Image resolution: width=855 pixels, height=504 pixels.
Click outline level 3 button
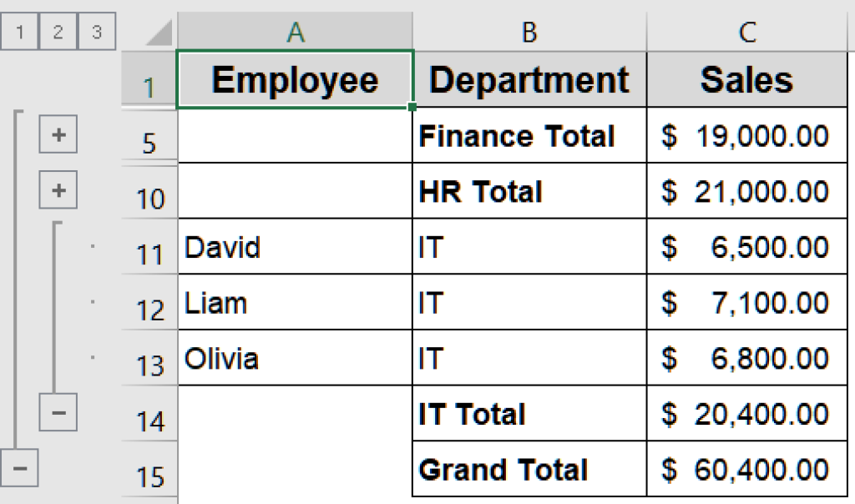point(95,31)
